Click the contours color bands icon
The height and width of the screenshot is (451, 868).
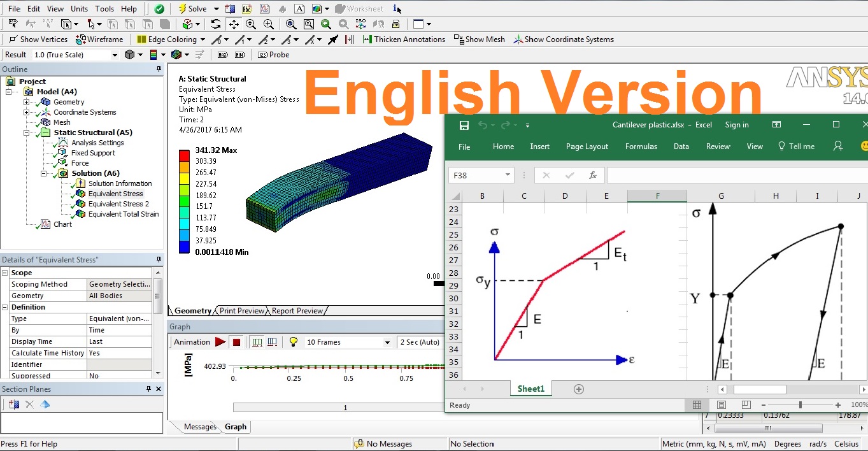coord(153,55)
